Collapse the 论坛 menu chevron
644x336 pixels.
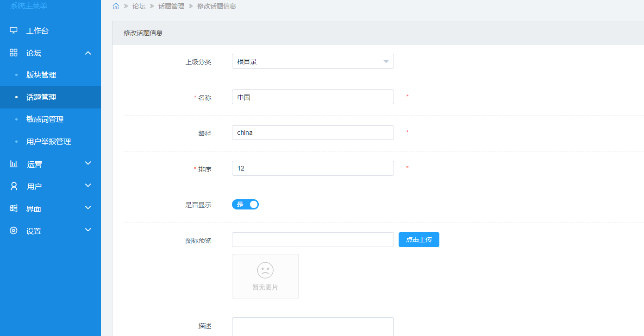pos(88,53)
